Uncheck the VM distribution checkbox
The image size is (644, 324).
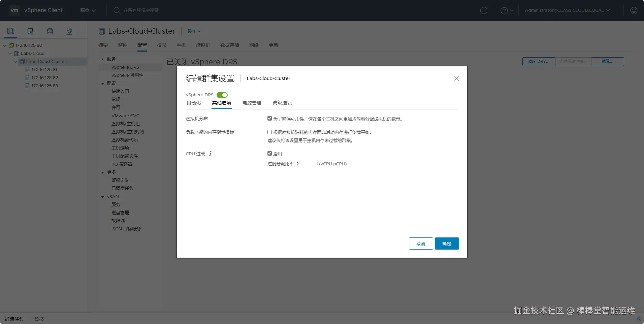[x=269, y=119]
